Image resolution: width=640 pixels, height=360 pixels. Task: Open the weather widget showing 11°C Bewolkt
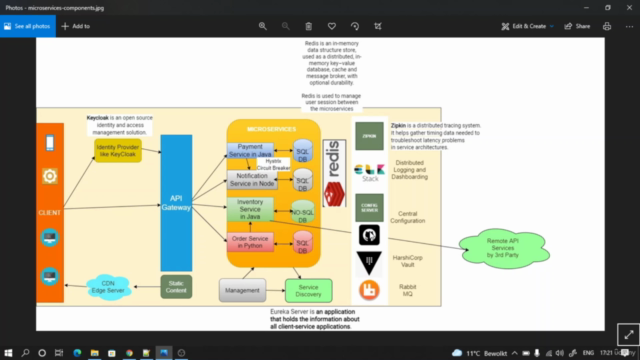point(480,353)
